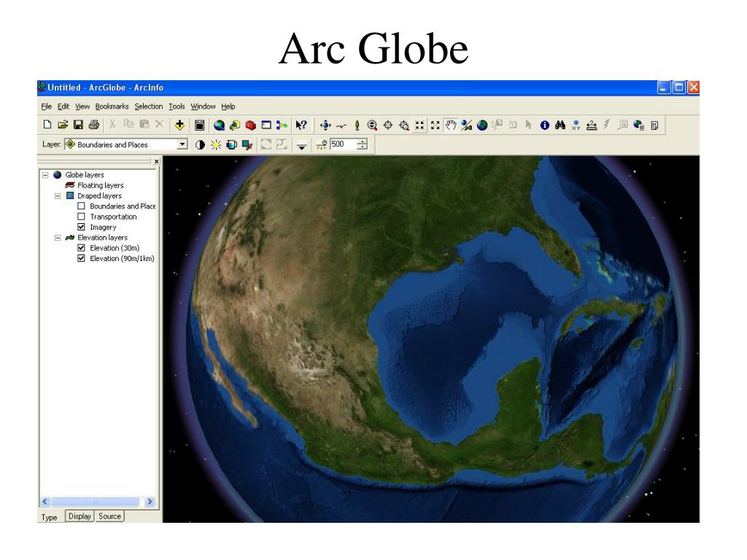Click inside the 500 value field
Image resolution: width=747 pixels, height=560 pixels.
coord(344,144)
